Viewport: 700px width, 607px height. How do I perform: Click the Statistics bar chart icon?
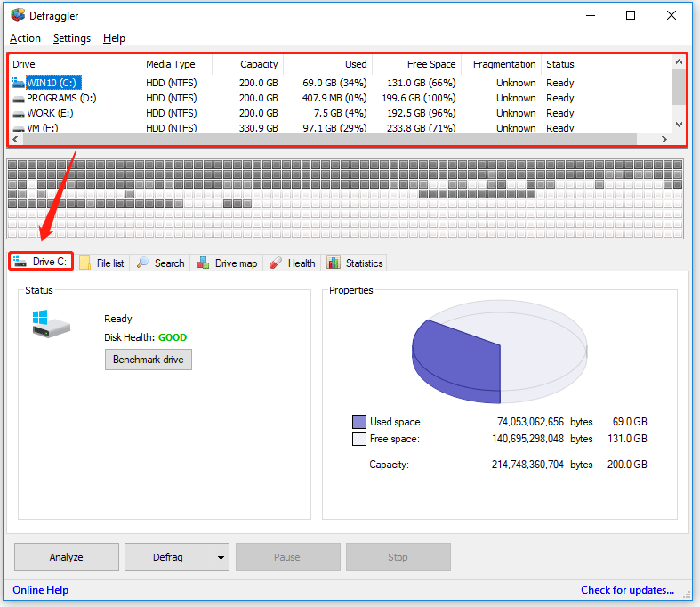pos(334,263)
